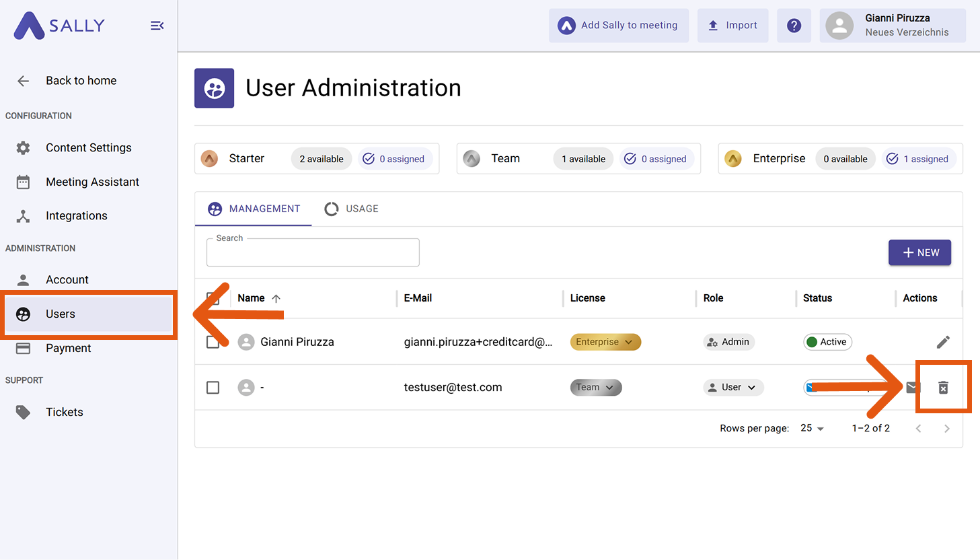Click the Sally logo
980x560 pixels.
[59, 26]
